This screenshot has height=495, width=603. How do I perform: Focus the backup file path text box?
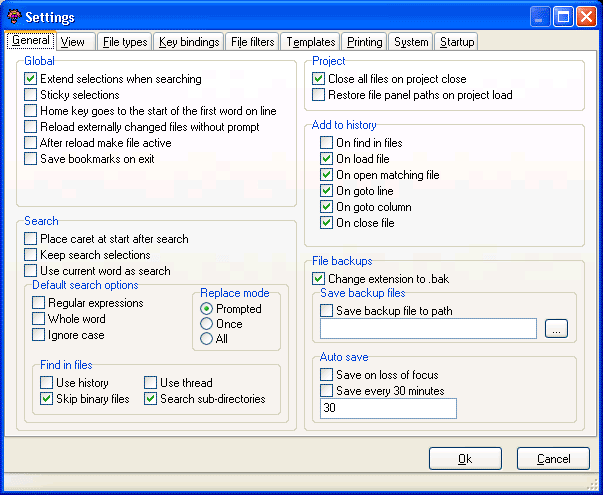428,328
